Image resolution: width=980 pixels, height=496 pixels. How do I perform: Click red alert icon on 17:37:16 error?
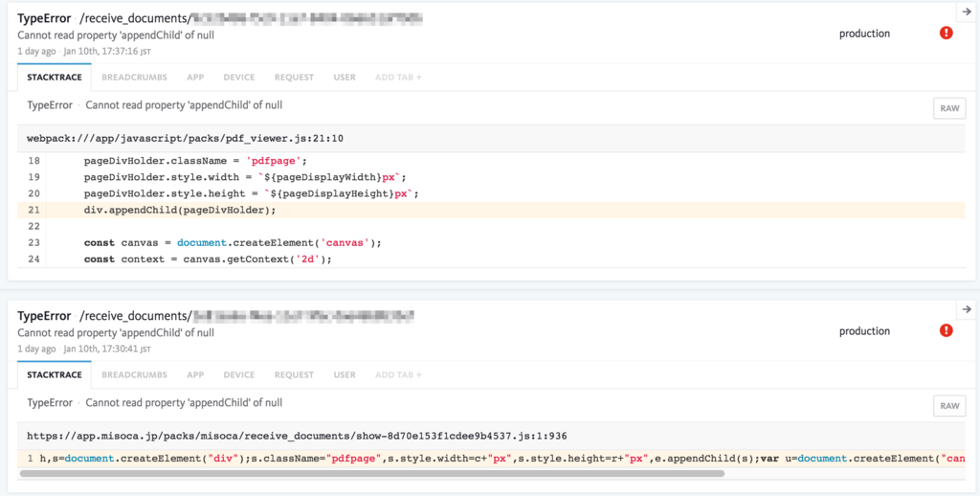[x=947, y=34]
